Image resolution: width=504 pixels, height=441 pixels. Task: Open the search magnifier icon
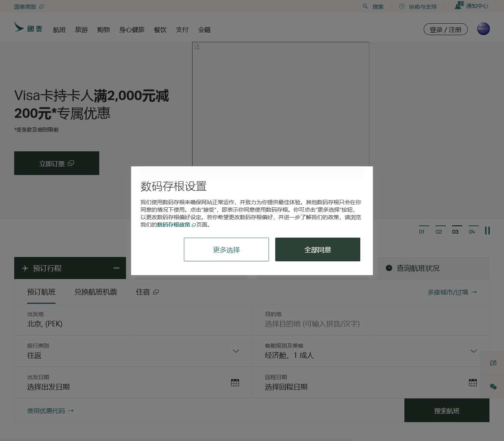point(365,6)
